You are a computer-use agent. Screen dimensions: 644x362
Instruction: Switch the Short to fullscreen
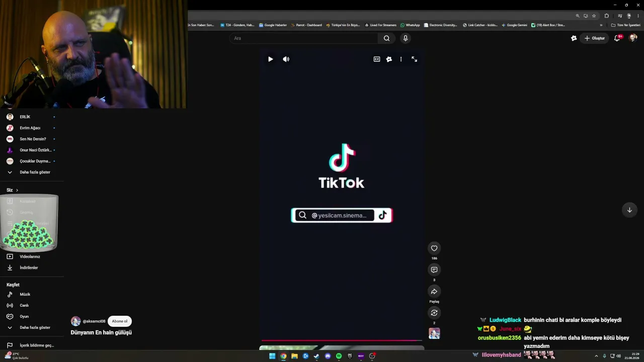pyautogui.click(x=414, y=59)
